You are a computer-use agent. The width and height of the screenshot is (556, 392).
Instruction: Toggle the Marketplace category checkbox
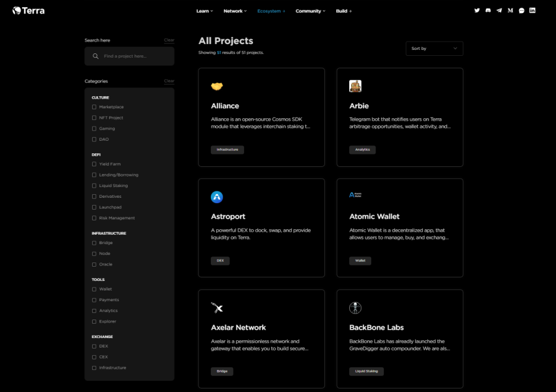tap(94, 107)
